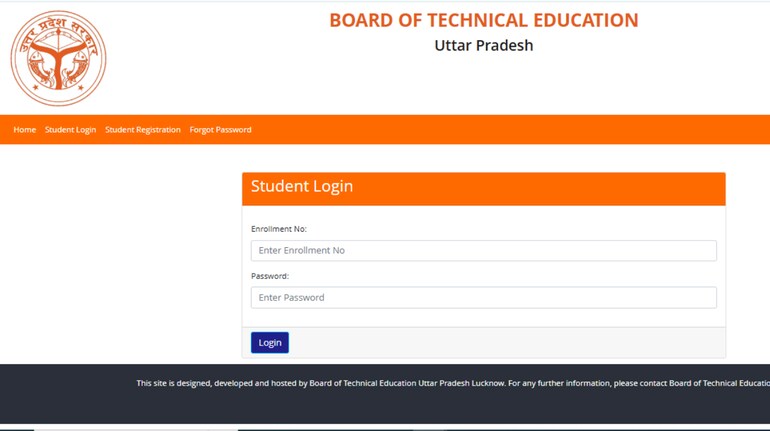Click the two fish in the emblem
This screenshot has width=770, height=431.
[58, 74]
